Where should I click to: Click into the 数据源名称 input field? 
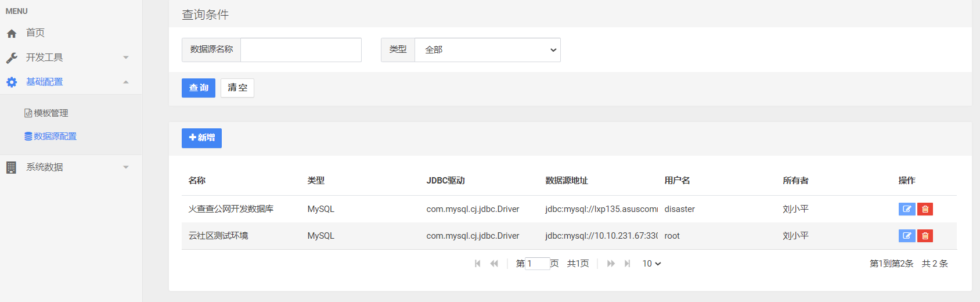[x=301, y=50]
